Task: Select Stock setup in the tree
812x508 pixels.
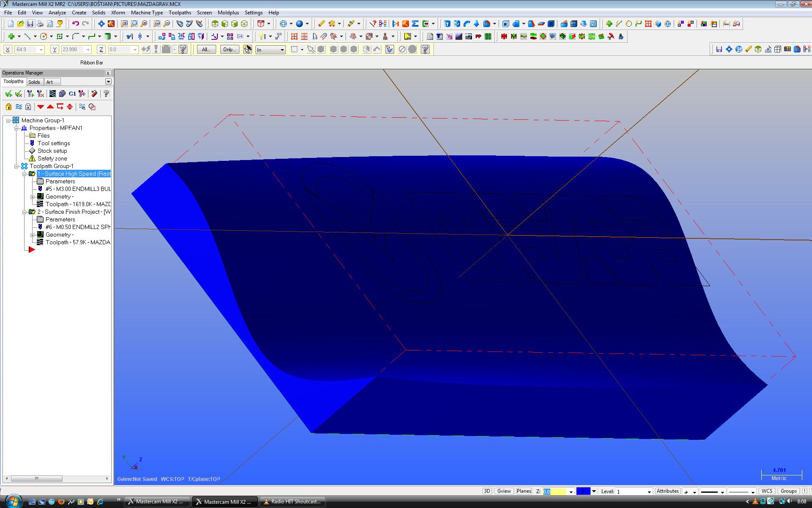Action: [x=52, y=151]
